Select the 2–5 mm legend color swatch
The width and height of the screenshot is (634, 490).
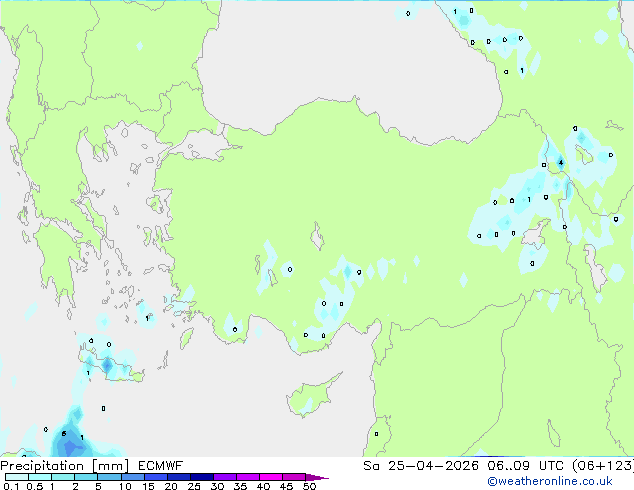tap(86, 477)
